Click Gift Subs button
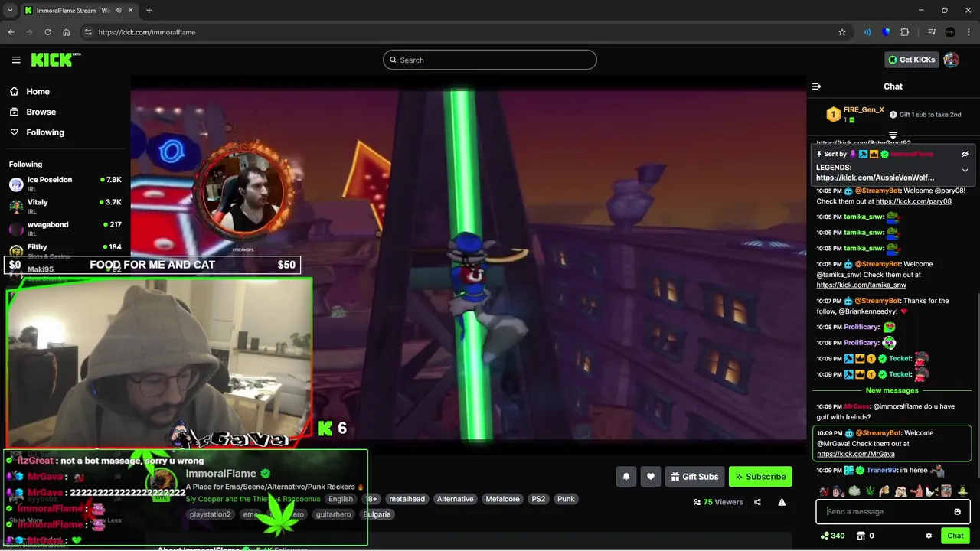This screenshot has height=551, width=980. pos(695,477)
